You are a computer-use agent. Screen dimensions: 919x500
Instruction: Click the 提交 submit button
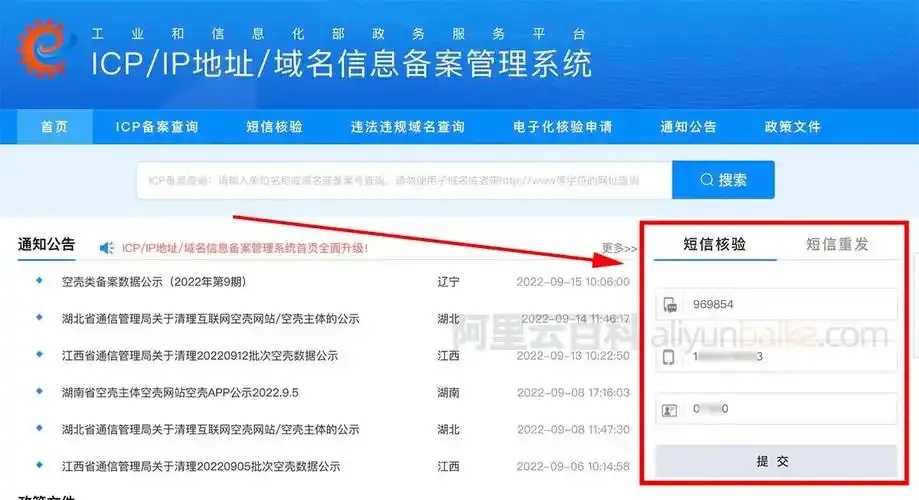pos(775,461)
